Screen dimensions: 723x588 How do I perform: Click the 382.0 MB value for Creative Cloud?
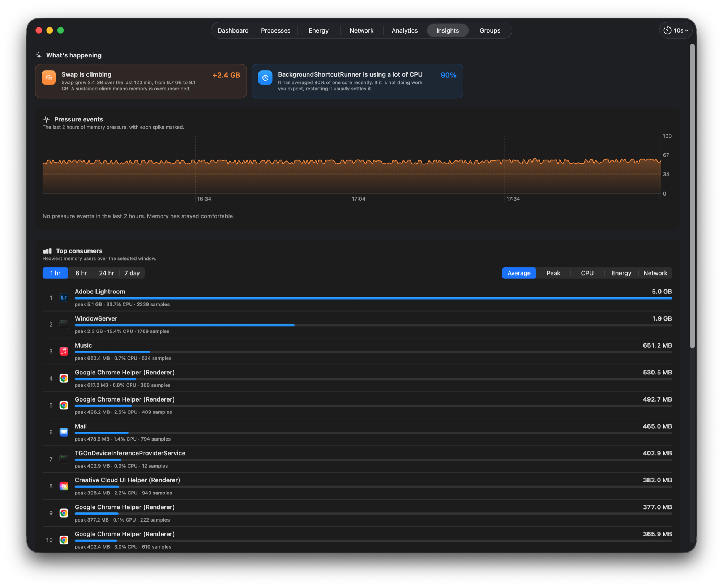point(657,480)
